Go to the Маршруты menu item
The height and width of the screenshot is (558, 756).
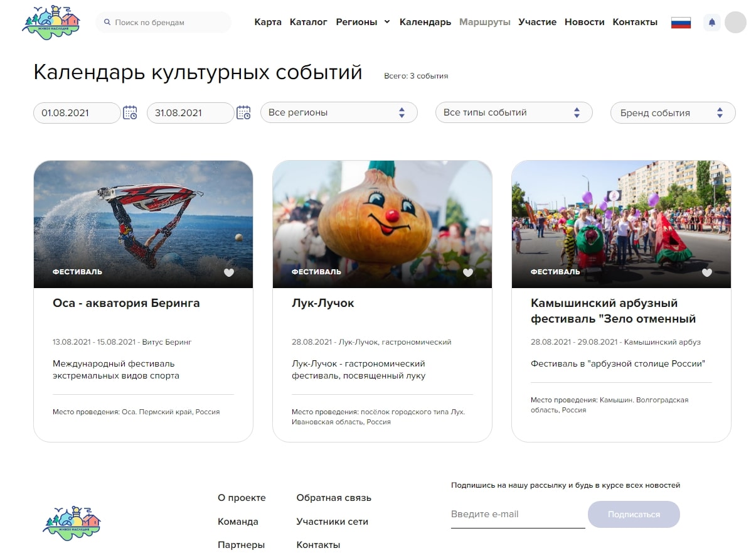tap(484, 22)
